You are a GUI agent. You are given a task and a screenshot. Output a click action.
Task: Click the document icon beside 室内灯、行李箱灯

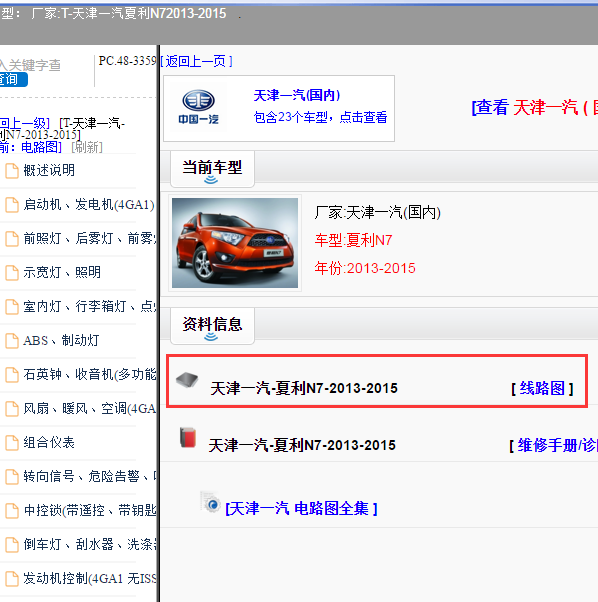point(12,307)
